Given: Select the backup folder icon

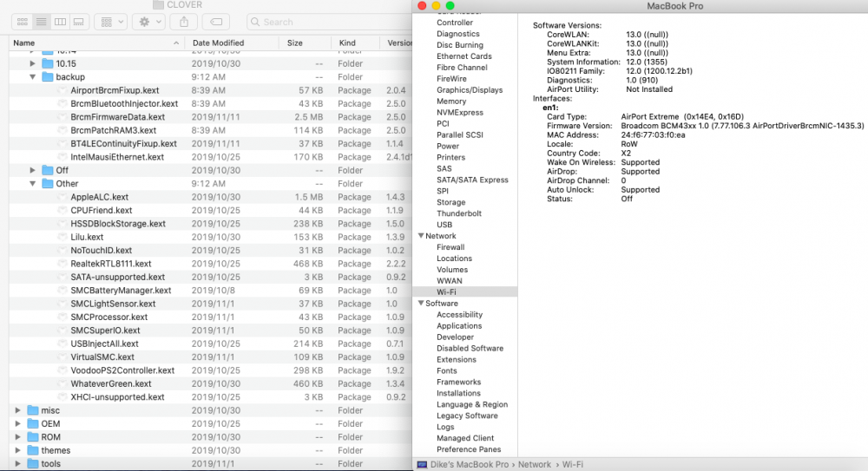Looking at the screenshot, I should (x=48, y=77).
